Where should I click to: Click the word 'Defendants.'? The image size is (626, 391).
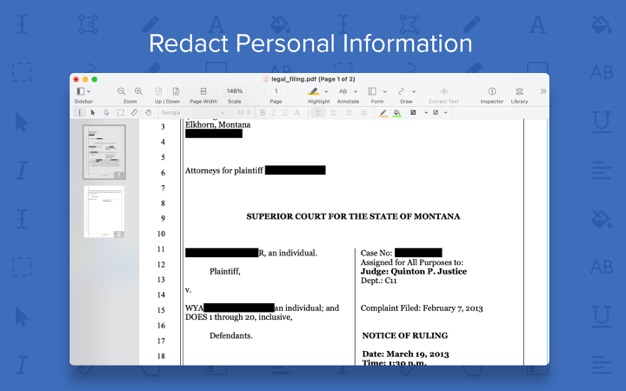coord(231,335)
